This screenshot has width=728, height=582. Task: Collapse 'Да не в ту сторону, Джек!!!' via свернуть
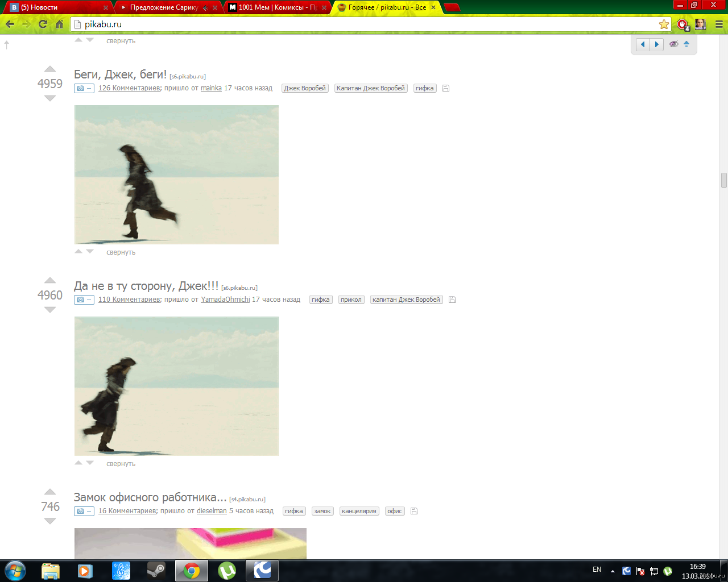(x=121, y=464)
